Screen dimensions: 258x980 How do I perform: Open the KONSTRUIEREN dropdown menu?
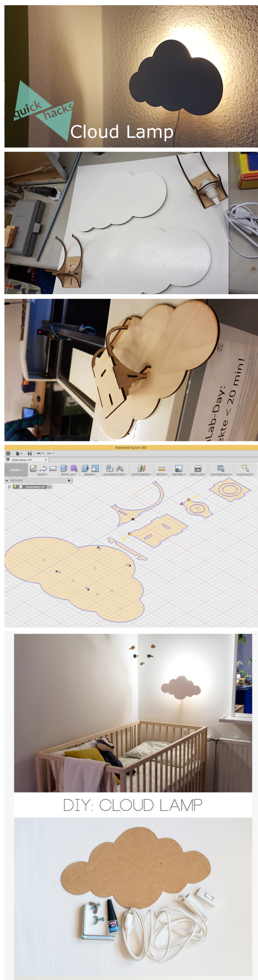141,474
